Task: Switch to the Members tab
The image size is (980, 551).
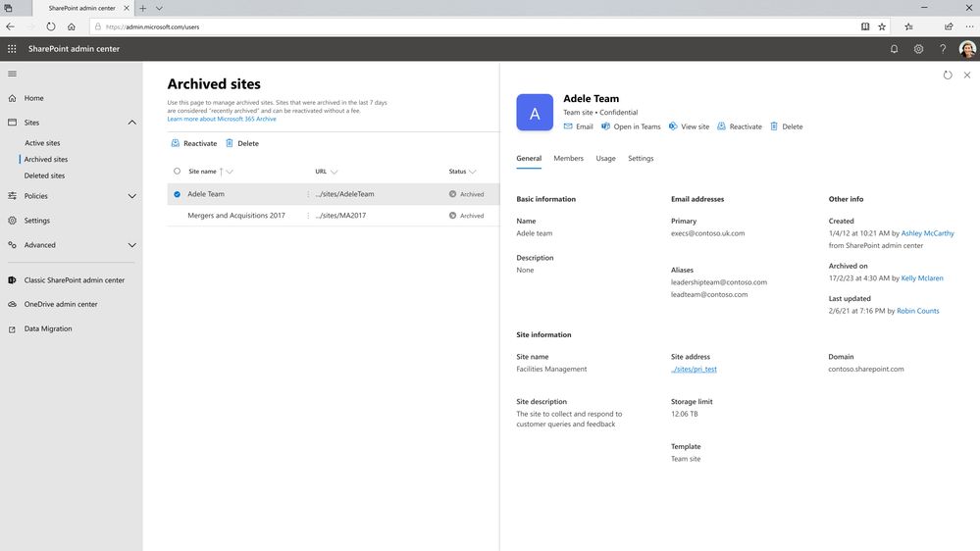Action: [568, 159]
